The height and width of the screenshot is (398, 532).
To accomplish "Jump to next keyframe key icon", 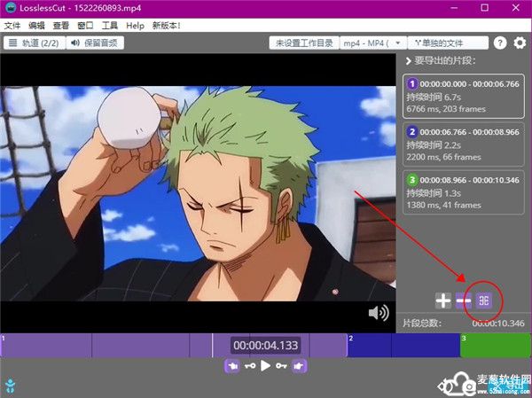I will tap(281, 366).
